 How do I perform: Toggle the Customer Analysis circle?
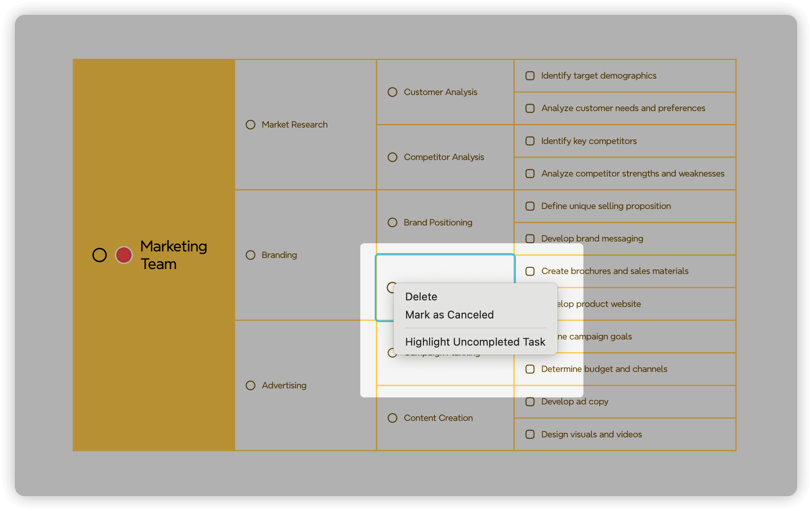coord(392,92)
